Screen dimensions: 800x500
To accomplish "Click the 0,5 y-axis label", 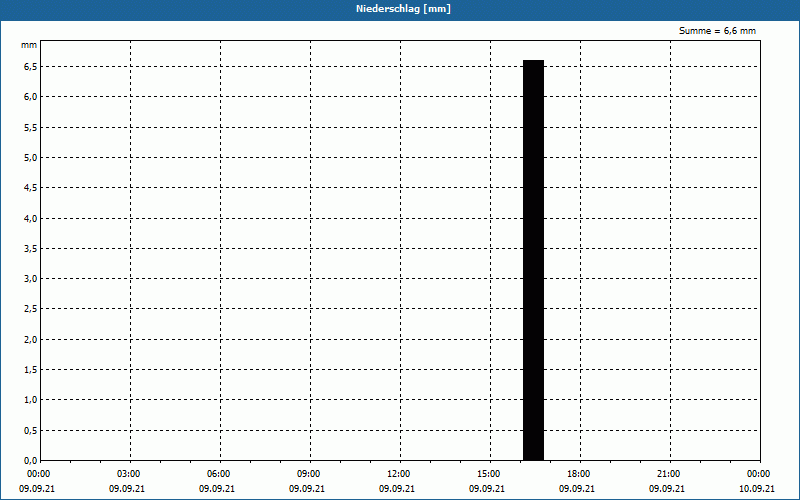I will [31, 430].
